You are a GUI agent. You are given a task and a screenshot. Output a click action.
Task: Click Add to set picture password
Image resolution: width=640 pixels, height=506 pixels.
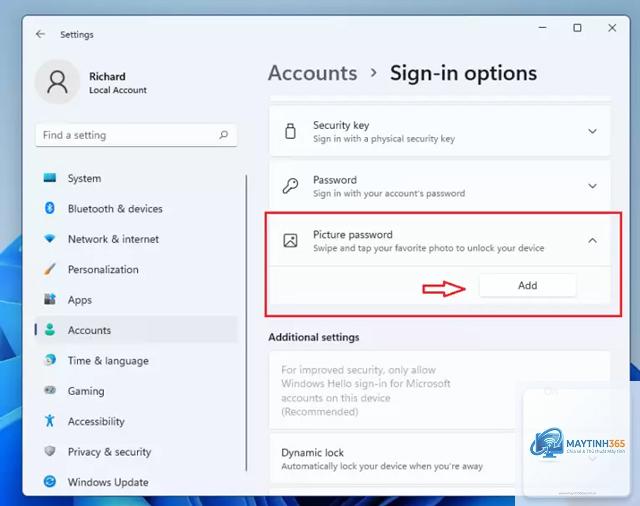[x=527, y=285]
